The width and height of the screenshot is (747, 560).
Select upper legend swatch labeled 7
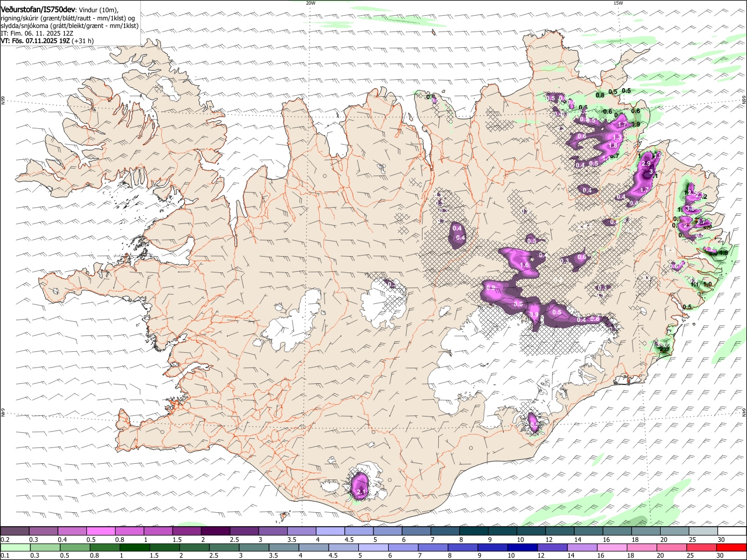445,531
